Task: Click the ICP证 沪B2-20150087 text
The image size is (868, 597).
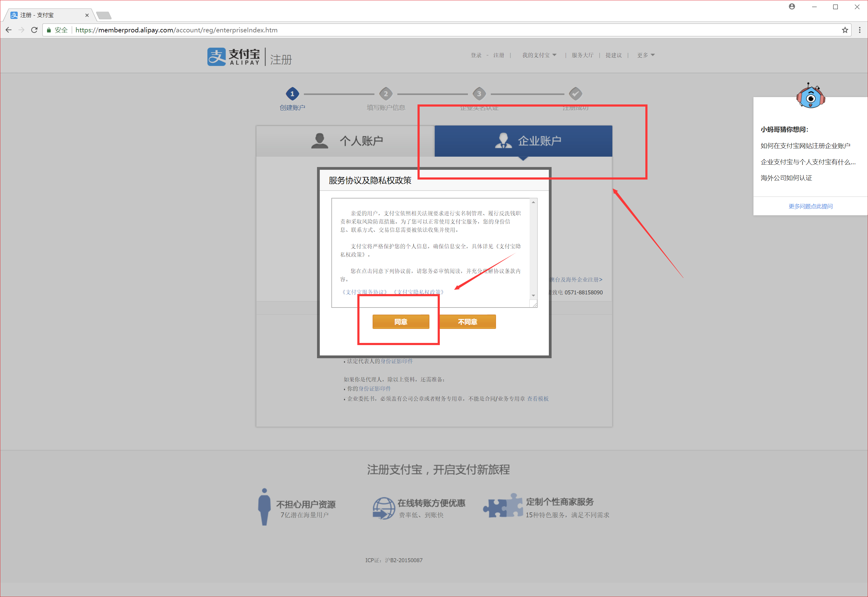Action: pyautogui.click(x=394, y=560)
